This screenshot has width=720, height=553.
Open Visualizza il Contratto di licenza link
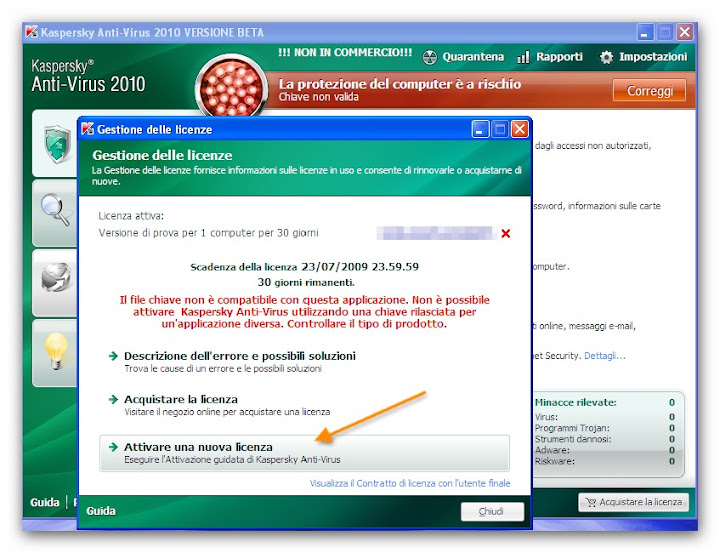[410, 483]
